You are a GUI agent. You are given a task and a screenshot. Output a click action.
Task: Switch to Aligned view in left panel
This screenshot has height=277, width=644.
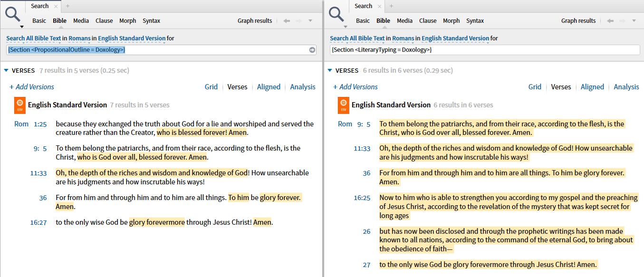coord(269,87)
